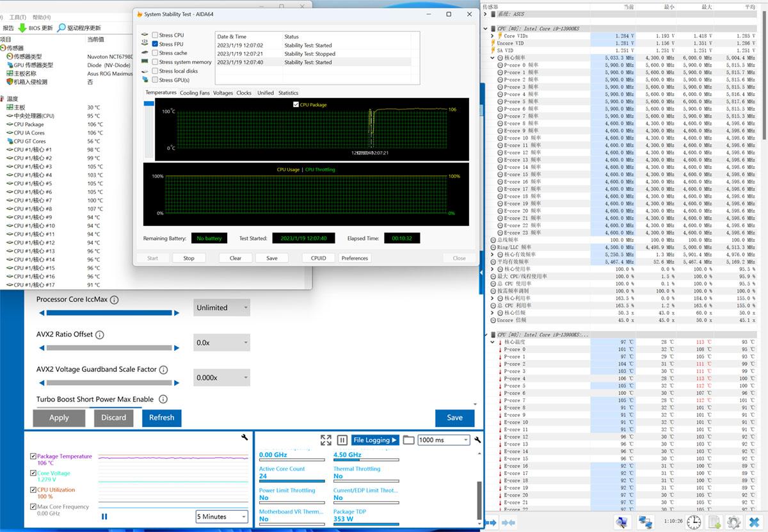Viewport: 768px width, 532px height.
Task: Click HWiNFO clock timer icon
Action: coord(693,522)
